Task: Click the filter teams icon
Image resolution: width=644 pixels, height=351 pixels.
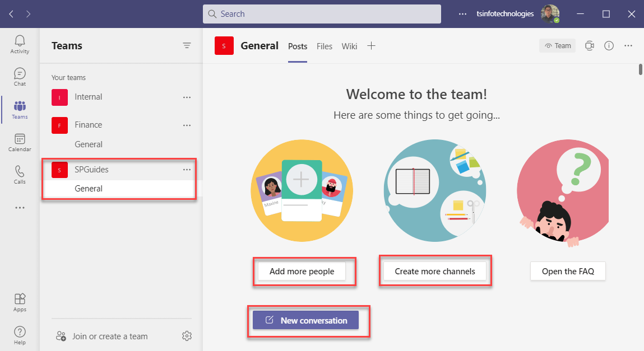Action: (187, 45)
